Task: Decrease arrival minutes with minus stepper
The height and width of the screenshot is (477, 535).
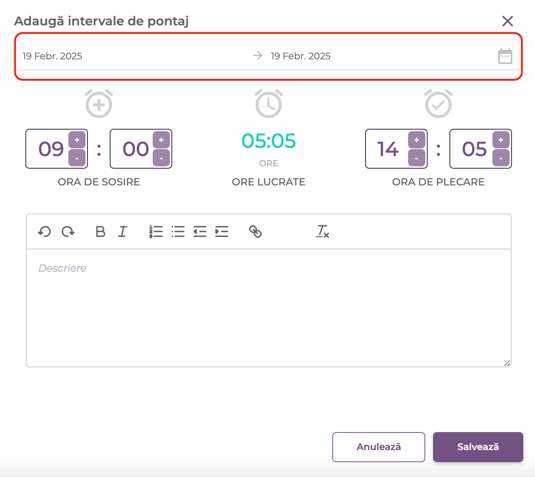Action: pyautogui.click(x=161, y=158)
